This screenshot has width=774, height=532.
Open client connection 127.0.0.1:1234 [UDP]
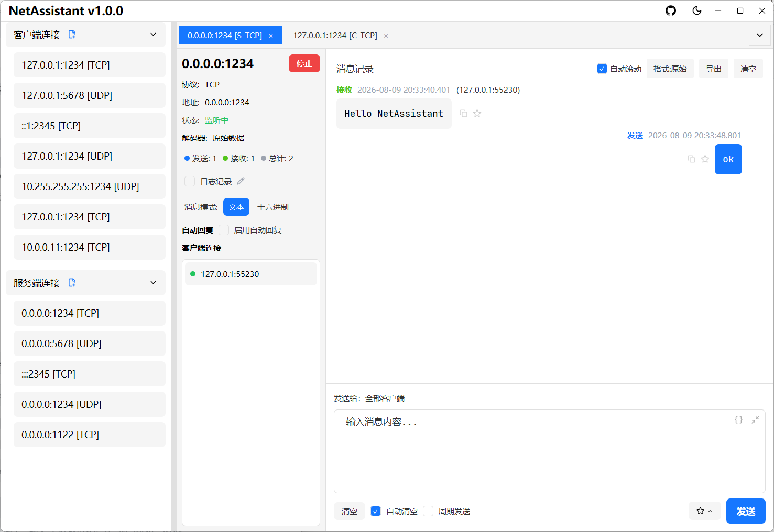click(90, 156)
